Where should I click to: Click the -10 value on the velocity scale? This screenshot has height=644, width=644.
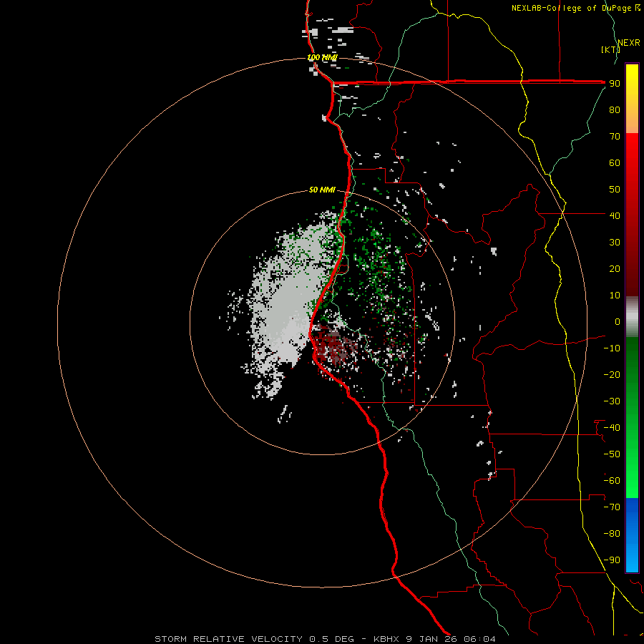point(612,348)
